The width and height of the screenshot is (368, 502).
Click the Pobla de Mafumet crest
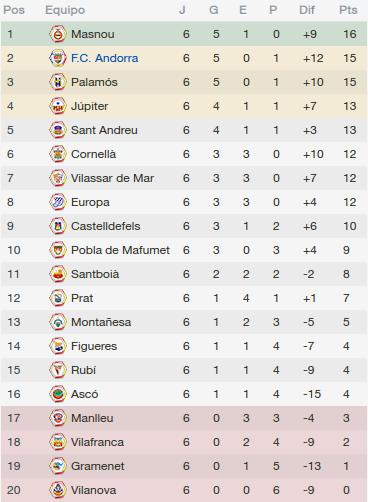(58, 250)
